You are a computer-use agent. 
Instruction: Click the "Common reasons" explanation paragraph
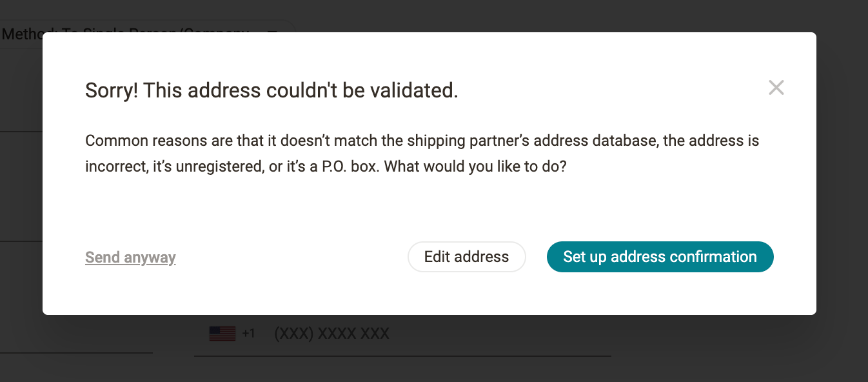(x=422, y=154)
